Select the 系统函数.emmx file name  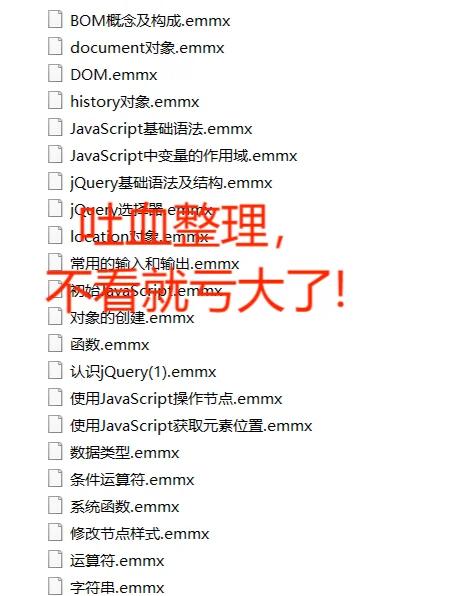[x=124, y=507]
